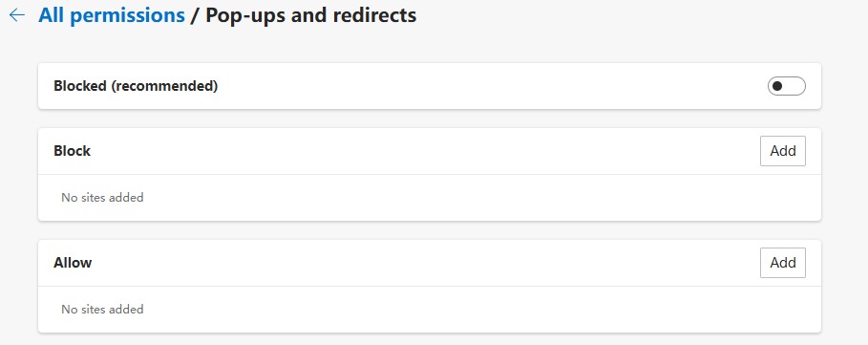The height and width of the screenshot is (345, 868).
Task: Add a site to the Allow list
Action: tap(783, 263)
